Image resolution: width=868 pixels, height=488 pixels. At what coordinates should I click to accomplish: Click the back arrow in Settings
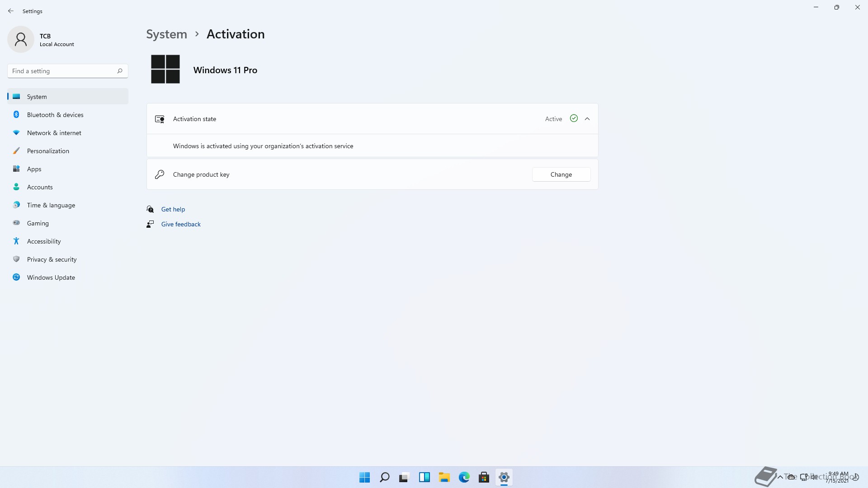coord(11,11)
